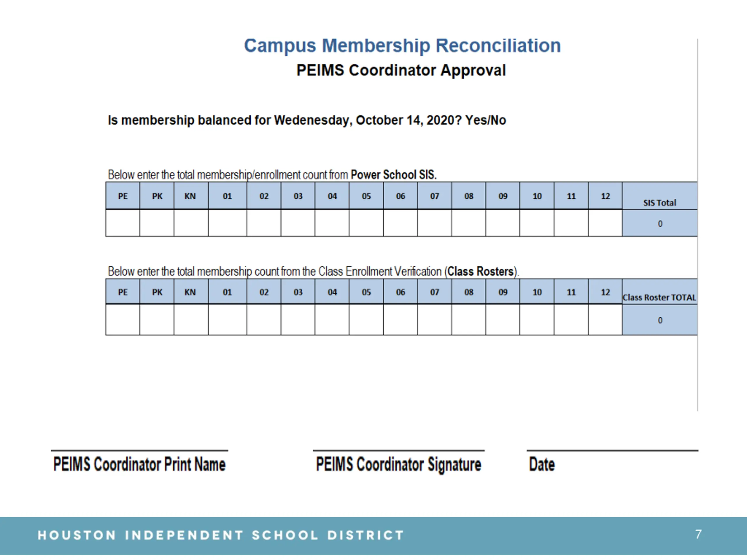The width and height of the screenshot is (747, 560).
Task: Select the grade 05 cell in SIS table
Action: 366,223
